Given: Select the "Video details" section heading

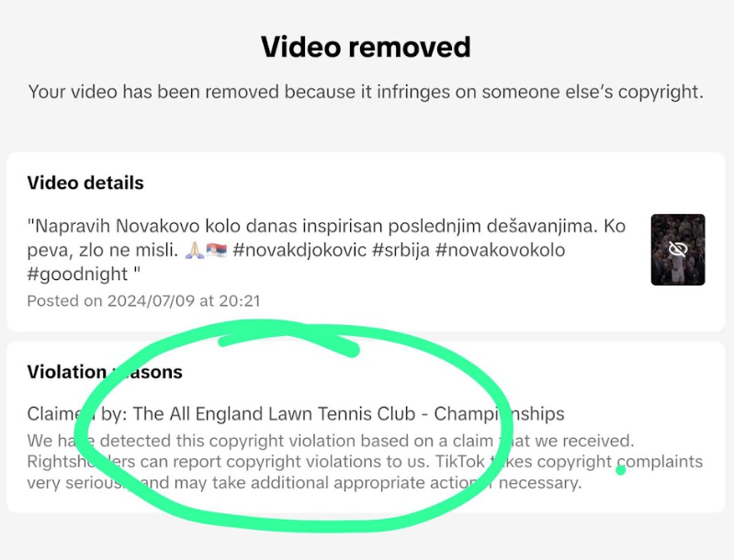Looking at the screenshot, I should 85,183.
